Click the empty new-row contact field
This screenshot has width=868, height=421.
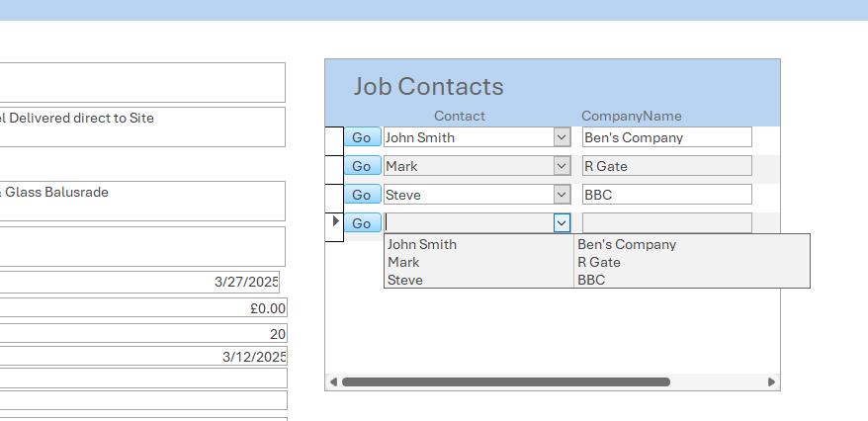pyautogui.click(x=468, y=223)
